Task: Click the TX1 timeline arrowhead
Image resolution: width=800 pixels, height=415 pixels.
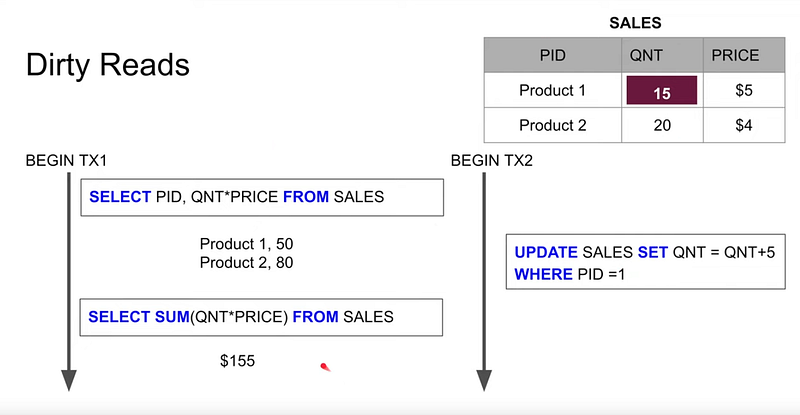Action: click(x=69, y=380)
